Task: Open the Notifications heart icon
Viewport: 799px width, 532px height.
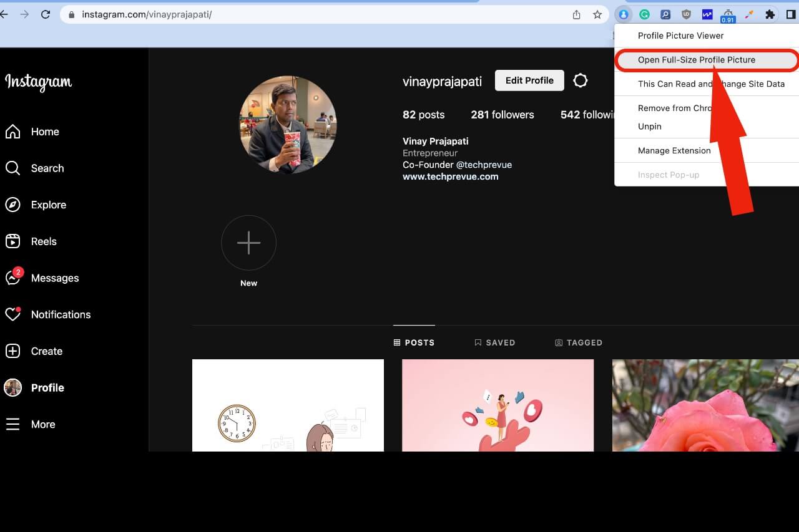Action: tap(13, 314)
